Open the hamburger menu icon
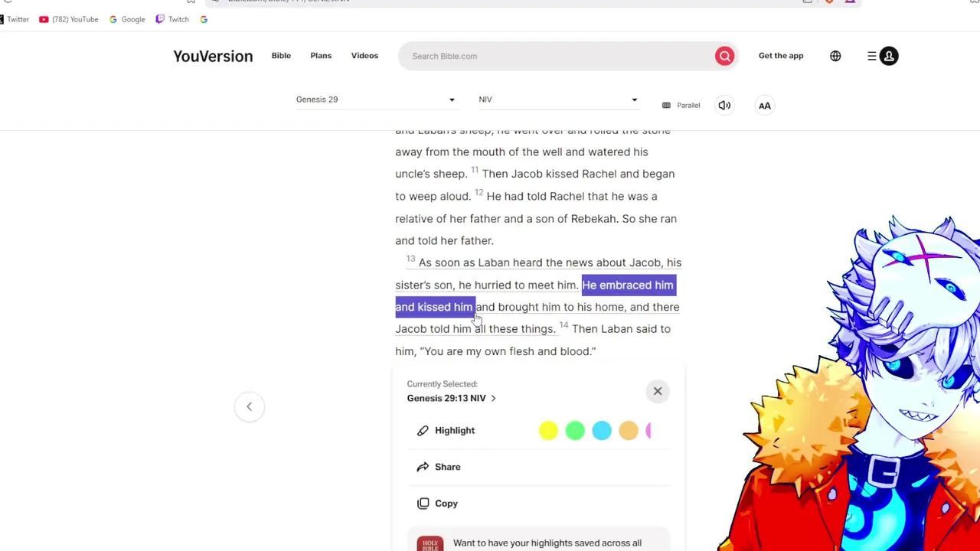 tap(871, 56)
